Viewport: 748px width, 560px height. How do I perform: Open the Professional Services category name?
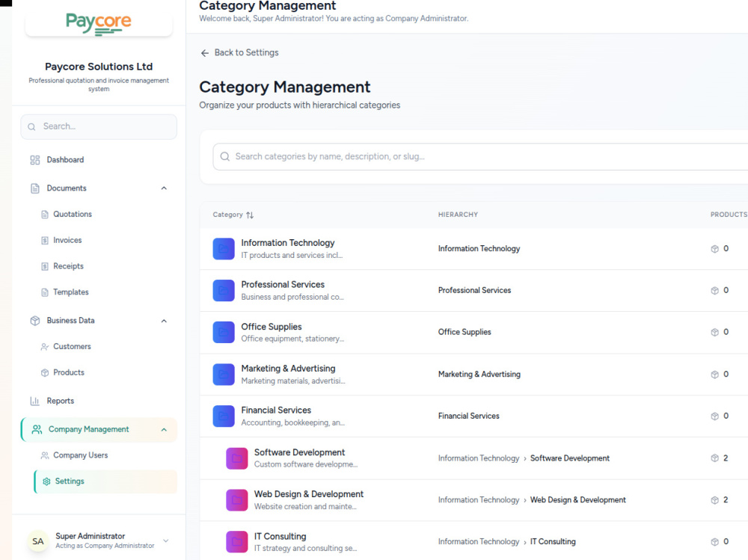[x=283, y=284]
